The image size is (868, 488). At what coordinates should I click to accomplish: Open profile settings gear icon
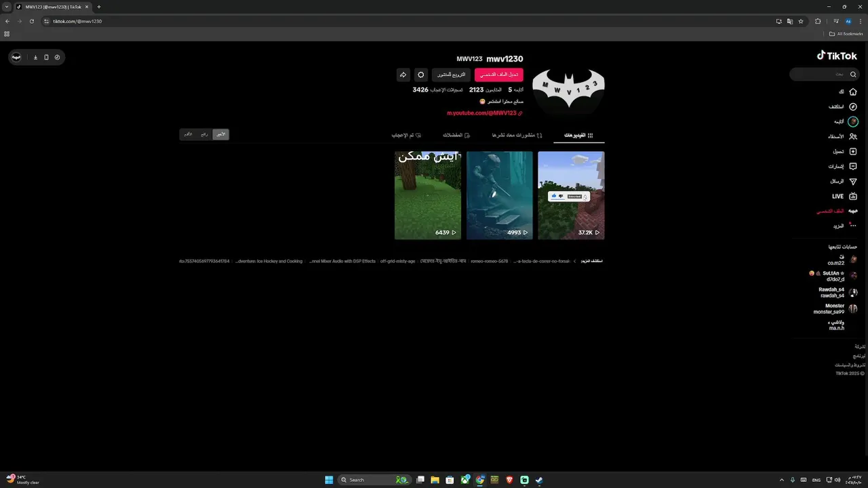(420, 75)
